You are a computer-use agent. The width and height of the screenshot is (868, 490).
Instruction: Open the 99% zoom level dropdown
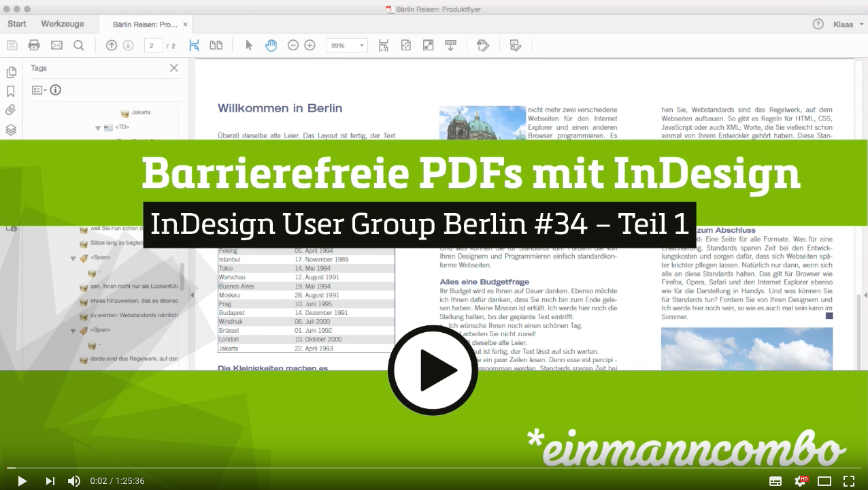pyautogui.click(x=347, y=46)
